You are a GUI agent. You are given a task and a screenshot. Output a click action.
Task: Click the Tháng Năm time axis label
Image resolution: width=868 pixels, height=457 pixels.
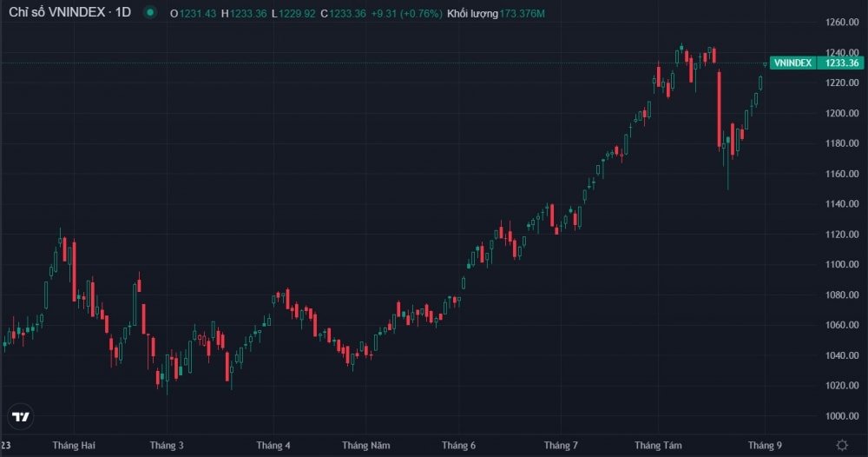(x=366, y=446)
